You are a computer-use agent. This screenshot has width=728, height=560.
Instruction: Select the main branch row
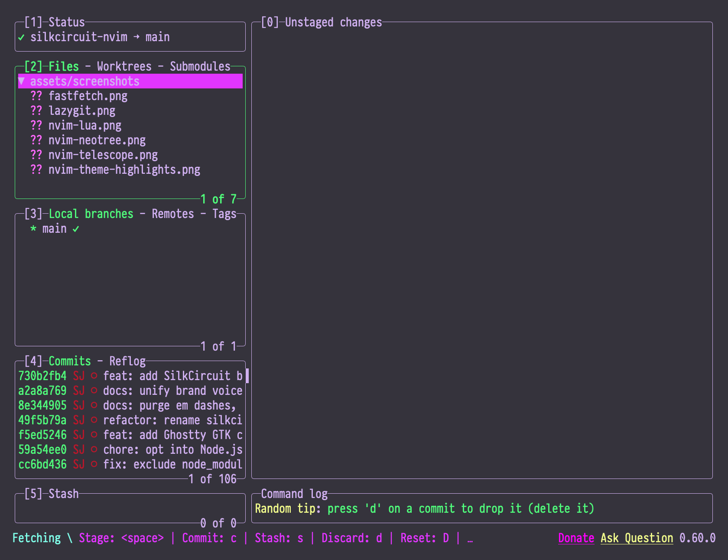[x=130, y=228]
